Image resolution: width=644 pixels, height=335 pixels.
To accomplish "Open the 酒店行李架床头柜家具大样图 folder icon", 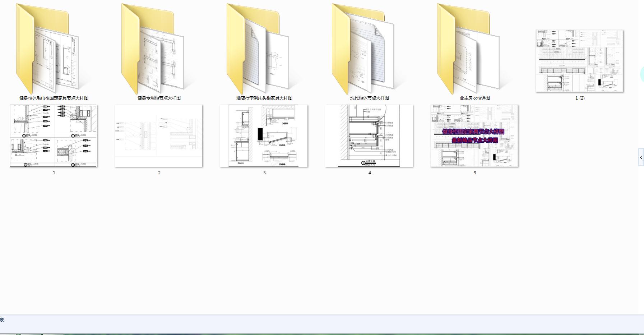I will (x=258, y=49).
